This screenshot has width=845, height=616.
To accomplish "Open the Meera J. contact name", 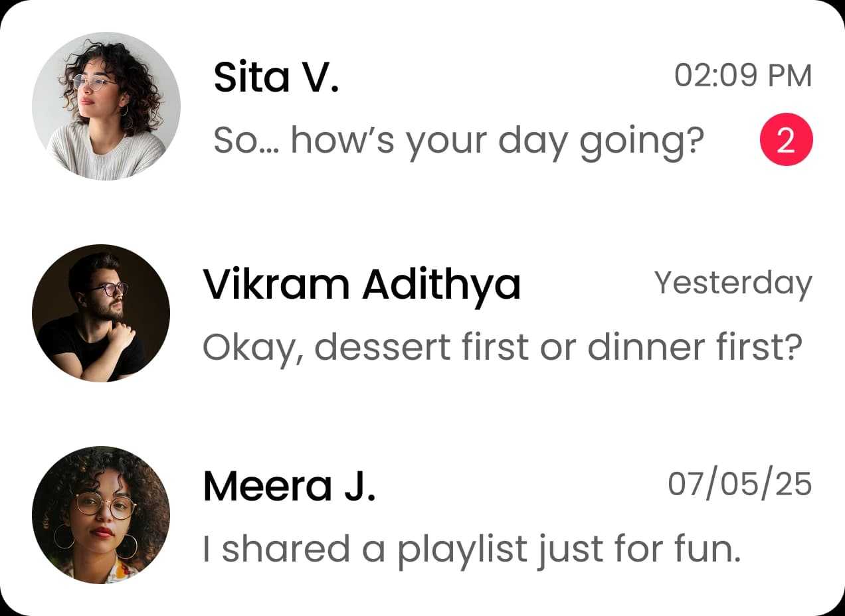I will point(289,486).
